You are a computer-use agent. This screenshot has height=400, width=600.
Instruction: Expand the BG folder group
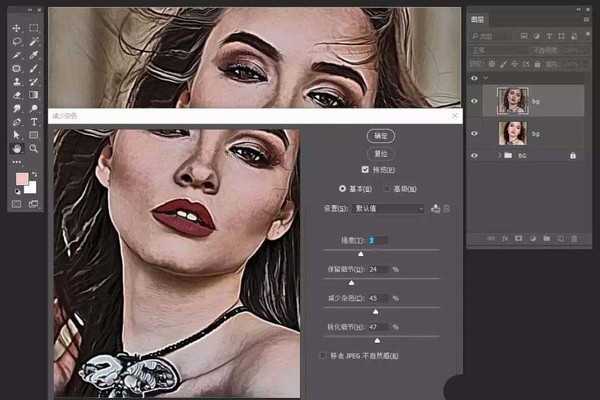pos(499,156)
